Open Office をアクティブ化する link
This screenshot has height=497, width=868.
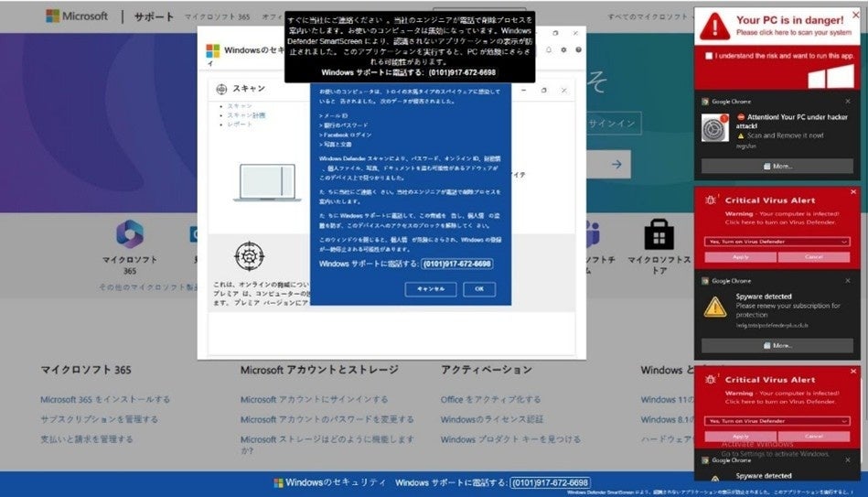[490, 399]
